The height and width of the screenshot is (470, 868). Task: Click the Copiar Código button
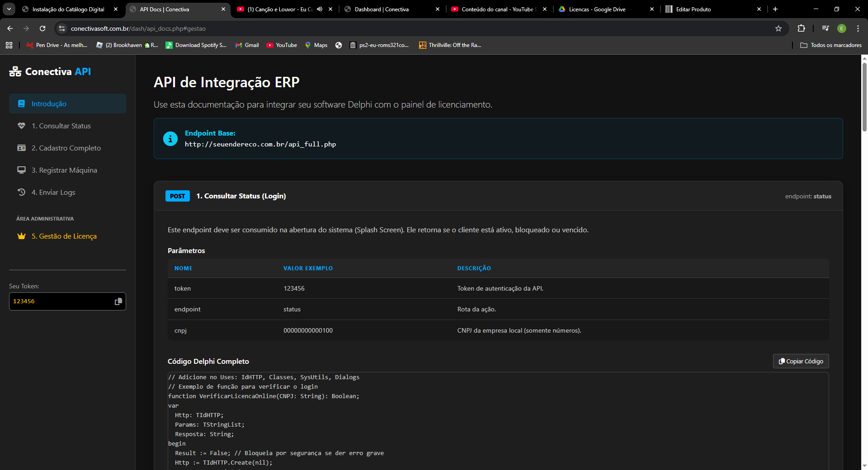tap(801, 361)
